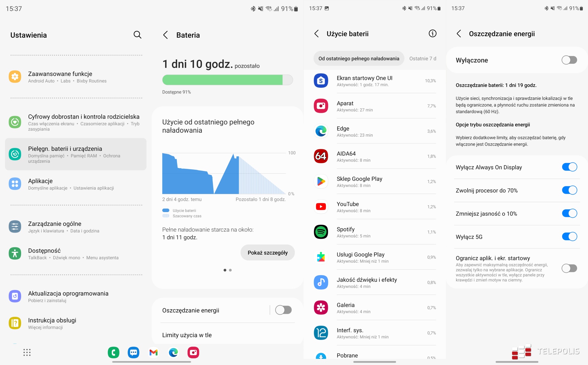Go back from Bateria screen

(166, 35)
